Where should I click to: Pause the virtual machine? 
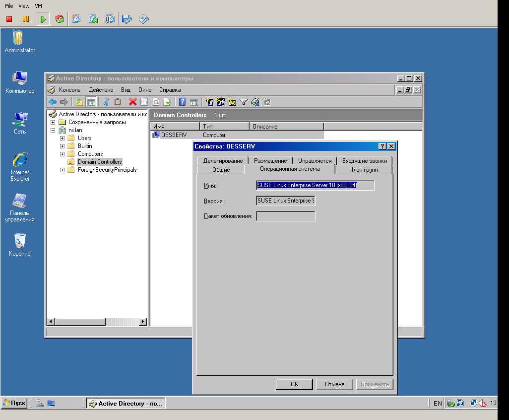(x=26, y=19)
